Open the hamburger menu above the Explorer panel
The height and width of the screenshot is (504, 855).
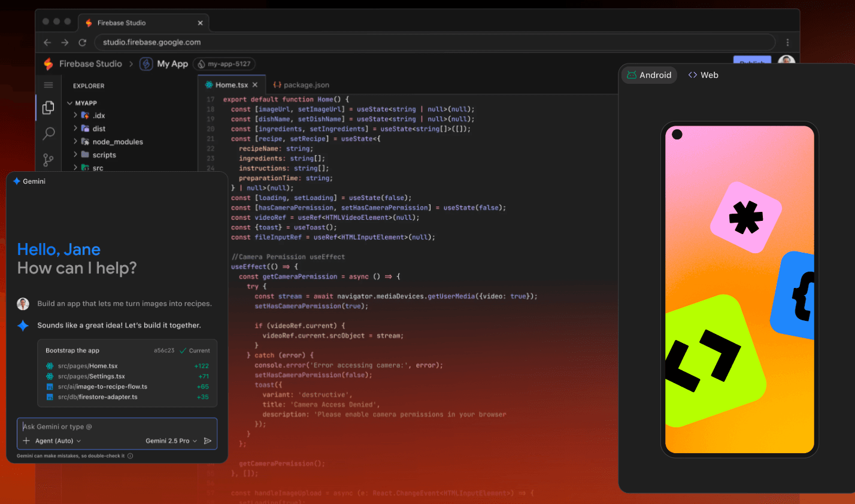click(48, 84)
